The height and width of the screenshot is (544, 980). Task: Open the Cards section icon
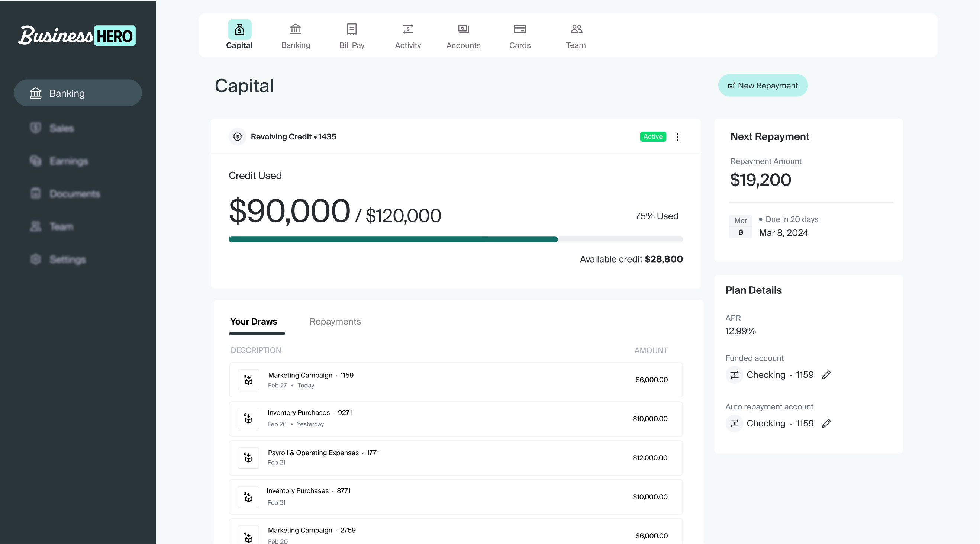(519, 29)
